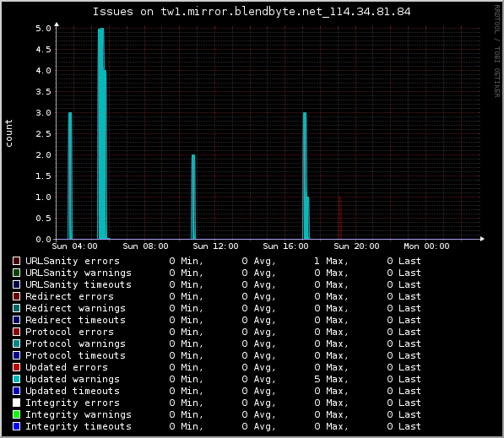
Task: Click the Updated errors red swatch
Action: pos(16,367)
